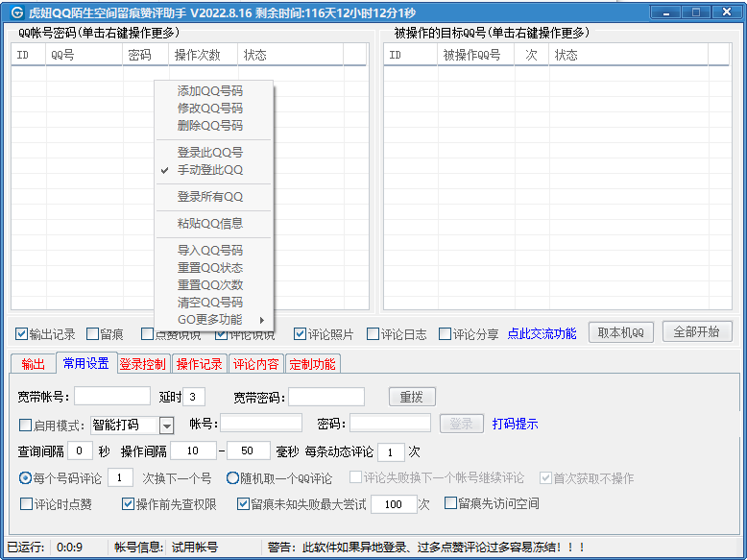Click the 密码 column header in account table
This screenshot has height=560, width=747.
tap(145, 55)
